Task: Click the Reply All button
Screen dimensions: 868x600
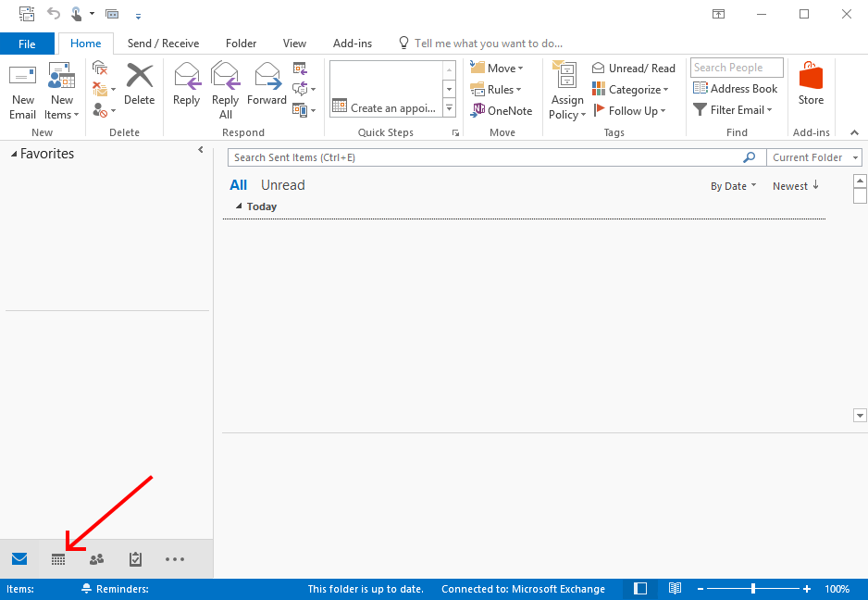Action: tap(225, 87)
